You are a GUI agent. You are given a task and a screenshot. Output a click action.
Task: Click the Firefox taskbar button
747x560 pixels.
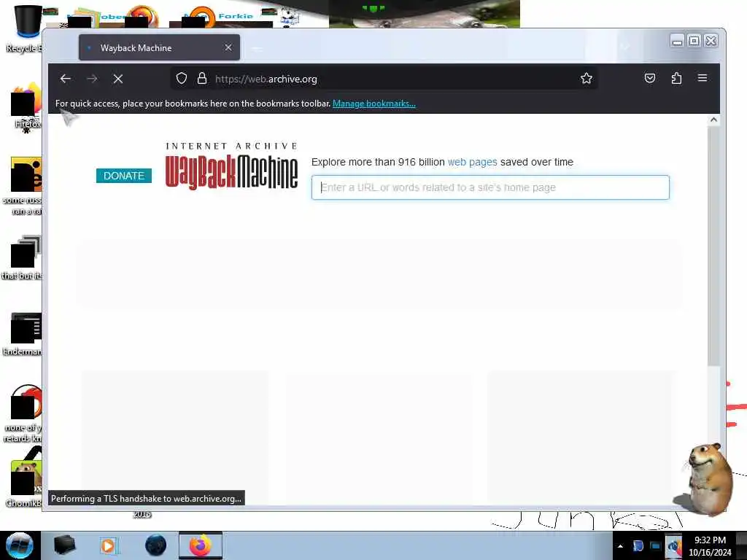point(201,545)
